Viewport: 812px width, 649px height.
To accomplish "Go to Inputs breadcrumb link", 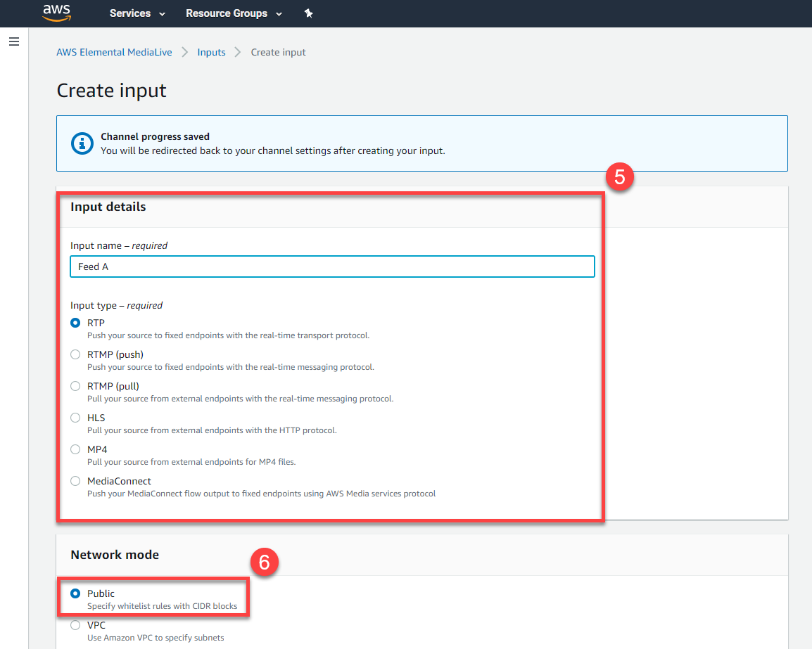I will pos(211,52).
